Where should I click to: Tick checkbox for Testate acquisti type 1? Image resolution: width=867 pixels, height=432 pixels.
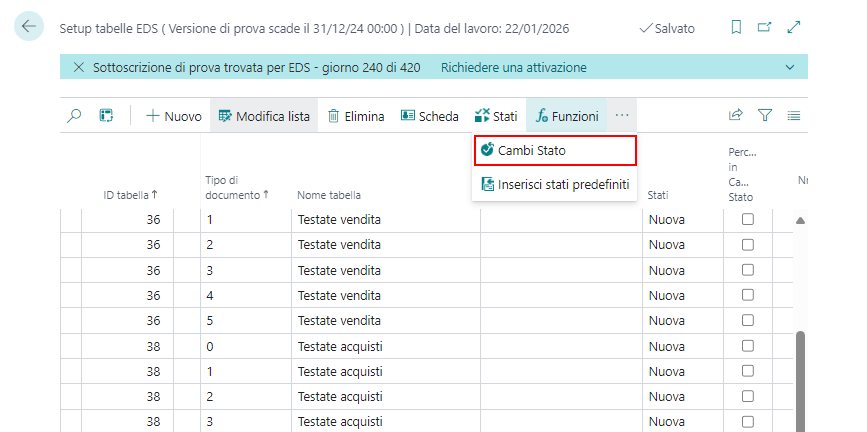[748, 371]
